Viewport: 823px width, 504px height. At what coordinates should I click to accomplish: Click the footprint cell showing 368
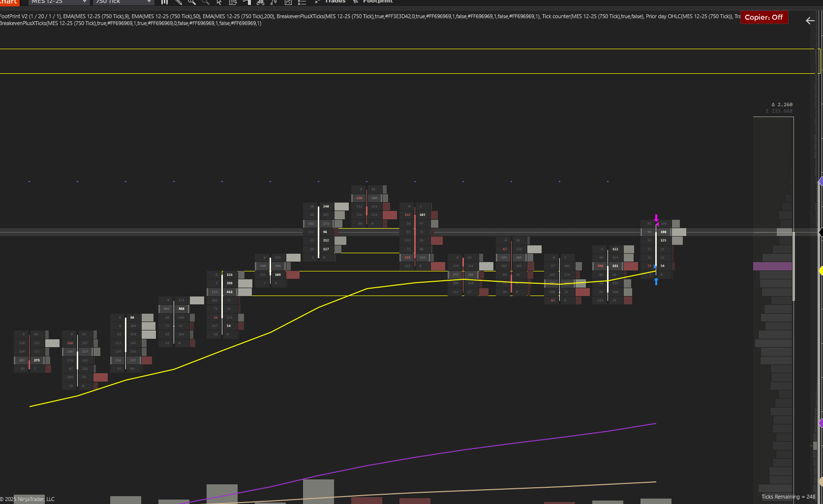[x=182, y=309]
